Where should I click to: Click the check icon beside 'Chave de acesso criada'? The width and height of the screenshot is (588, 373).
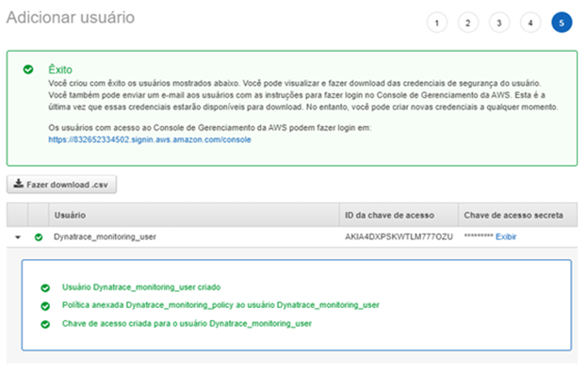[x=45, y=324]
